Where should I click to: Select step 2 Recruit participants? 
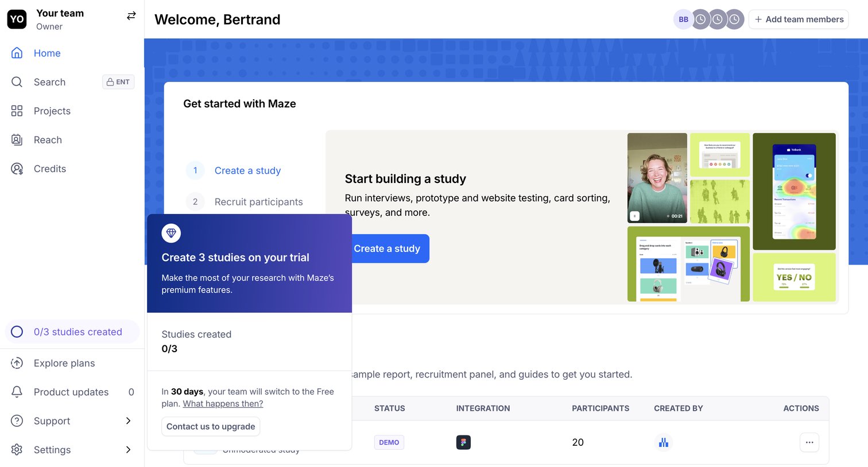point(258,202)
